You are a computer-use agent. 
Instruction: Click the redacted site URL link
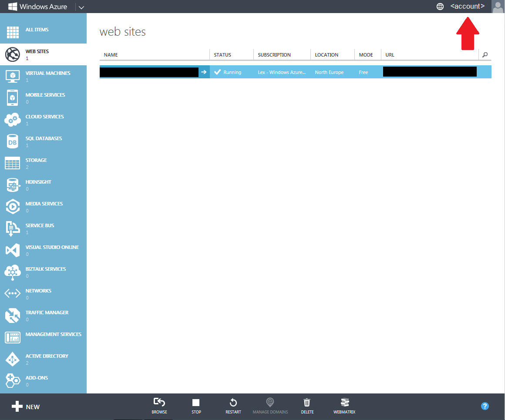click(x=430, y=72)
